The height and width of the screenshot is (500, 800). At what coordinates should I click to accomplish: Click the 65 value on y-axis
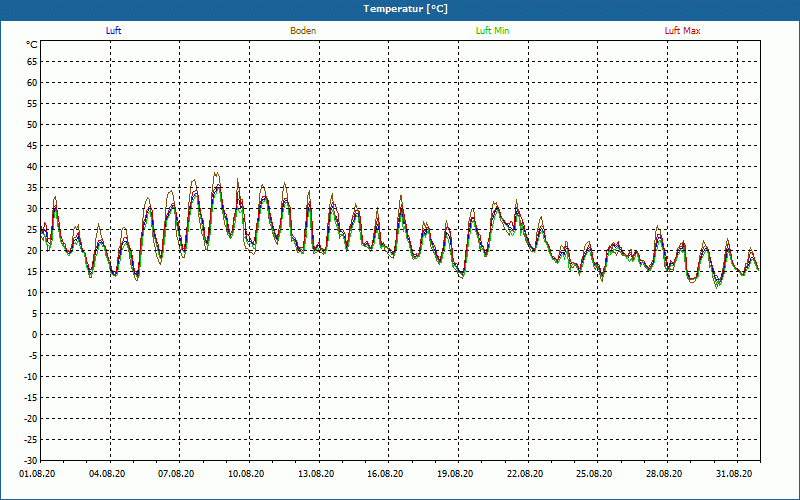(x=32, y=62)
